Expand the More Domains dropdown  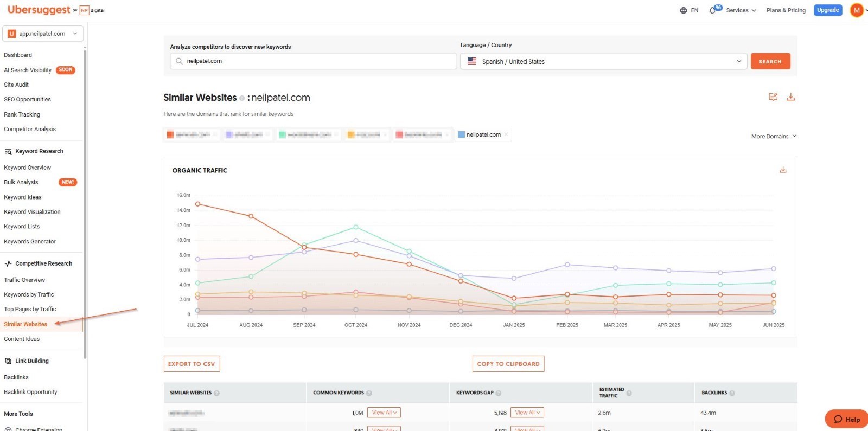click(774, 137)
